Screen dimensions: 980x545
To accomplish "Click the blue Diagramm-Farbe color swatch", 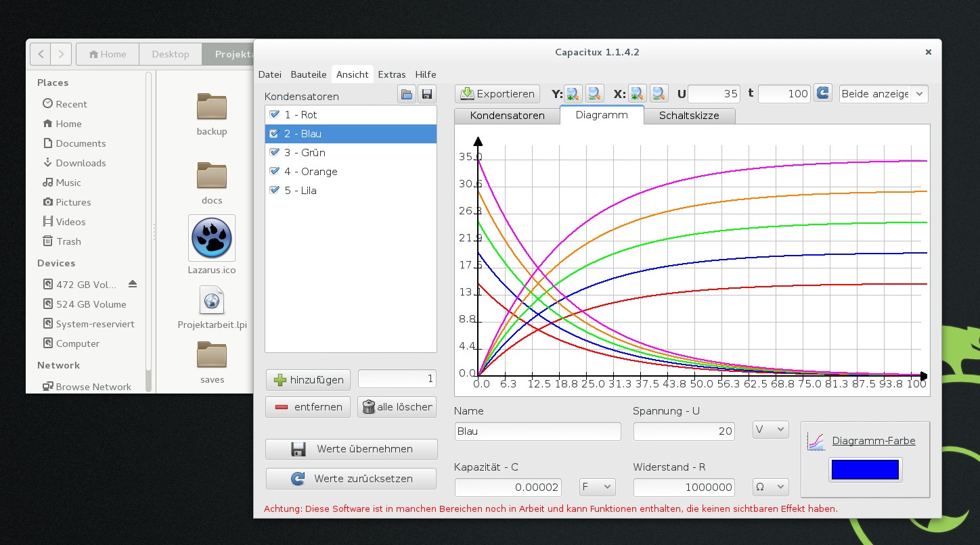I will 865,469.
